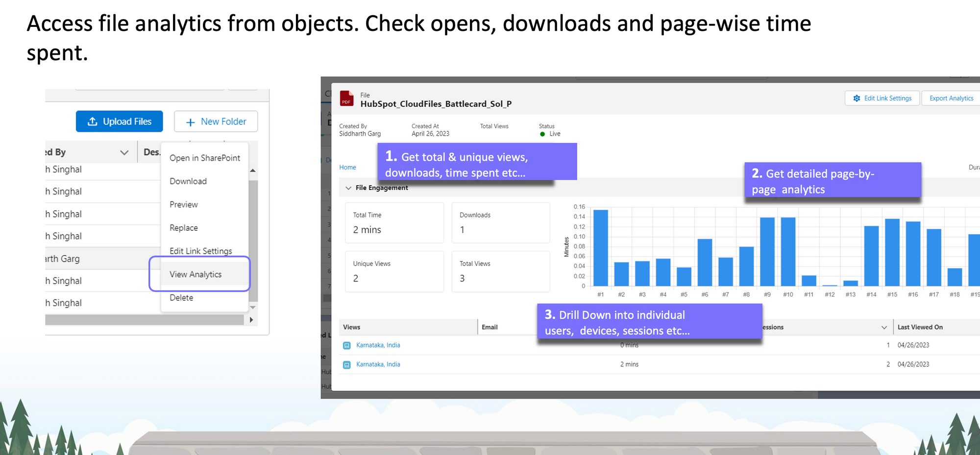
Task: Choose Open in SharePoint menu option
Action: click(205, 158)
